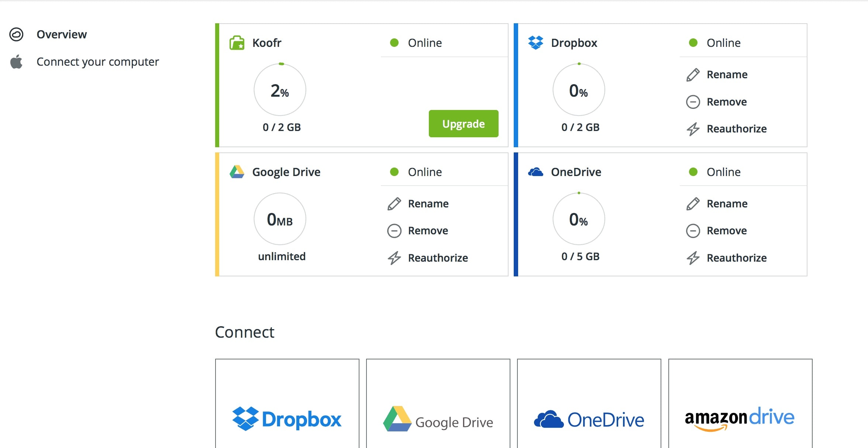
Task: Click the Koofr Online status dot
Action: pos(394,43)
